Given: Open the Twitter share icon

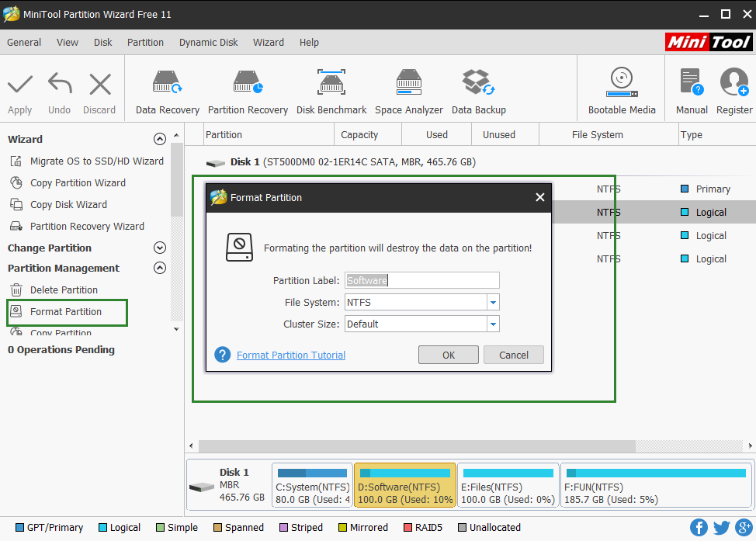Looking at the screenshot, I should [x=721, y=528].
